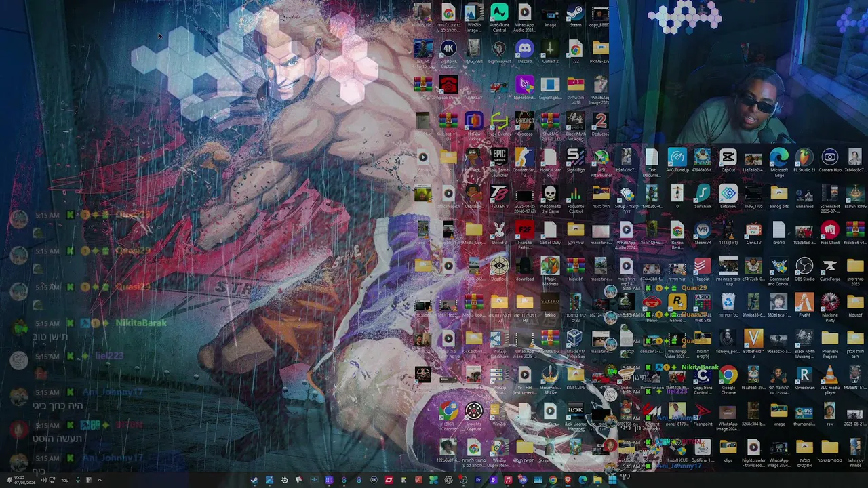The height and width of the screenshot is (488, 868).
Task: Launch the Riot Client shortcut
Action: [829, 234]
